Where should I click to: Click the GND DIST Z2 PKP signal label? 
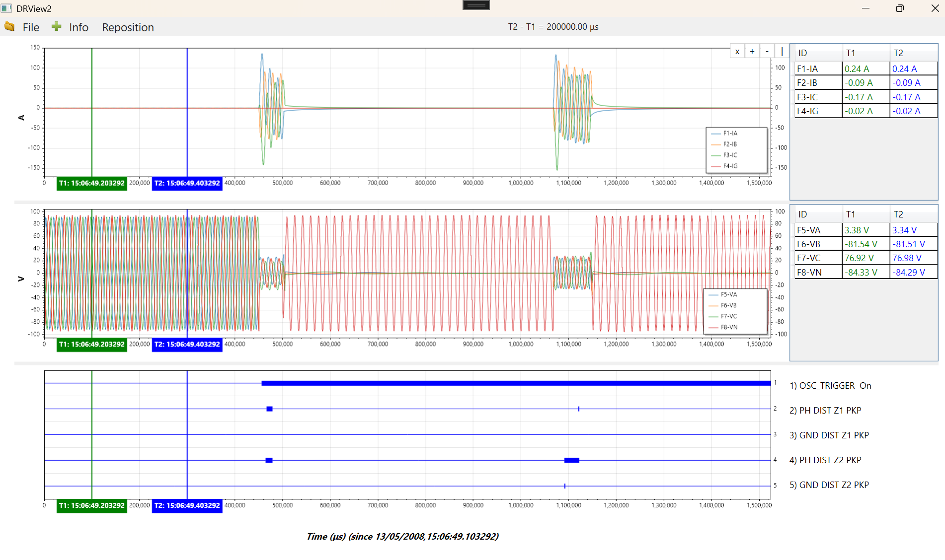[x=829, y=485]
